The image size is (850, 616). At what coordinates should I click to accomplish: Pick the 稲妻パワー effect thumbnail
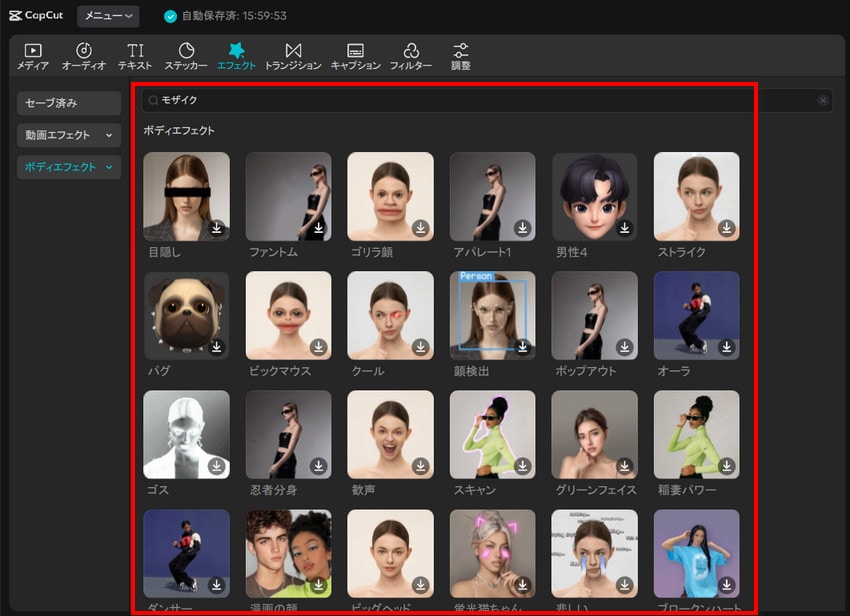pos(696,434)
